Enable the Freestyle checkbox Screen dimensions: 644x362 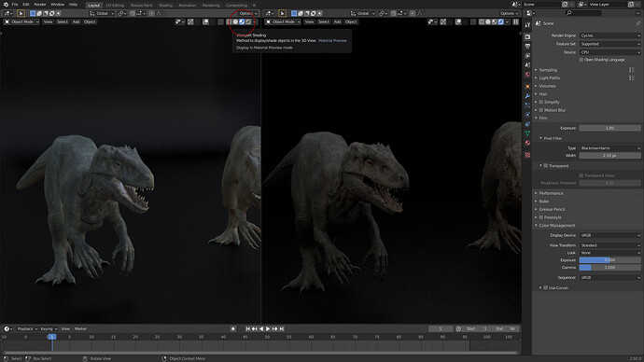[541, 217]
